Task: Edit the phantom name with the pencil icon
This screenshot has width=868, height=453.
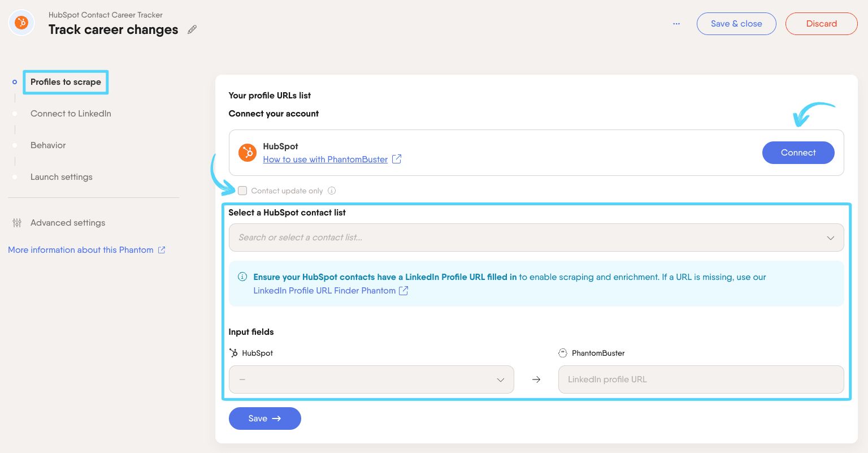Action: tap(192, 29)
